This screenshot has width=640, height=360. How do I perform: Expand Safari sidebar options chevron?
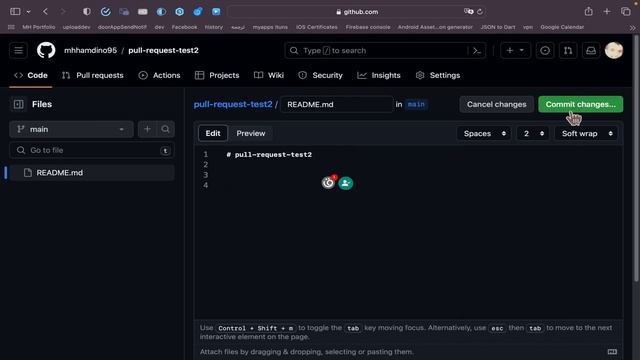click(x=29, y=12)
